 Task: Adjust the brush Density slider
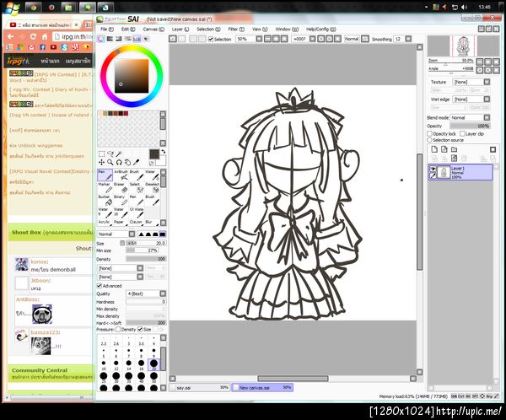(x=146, y=259)
